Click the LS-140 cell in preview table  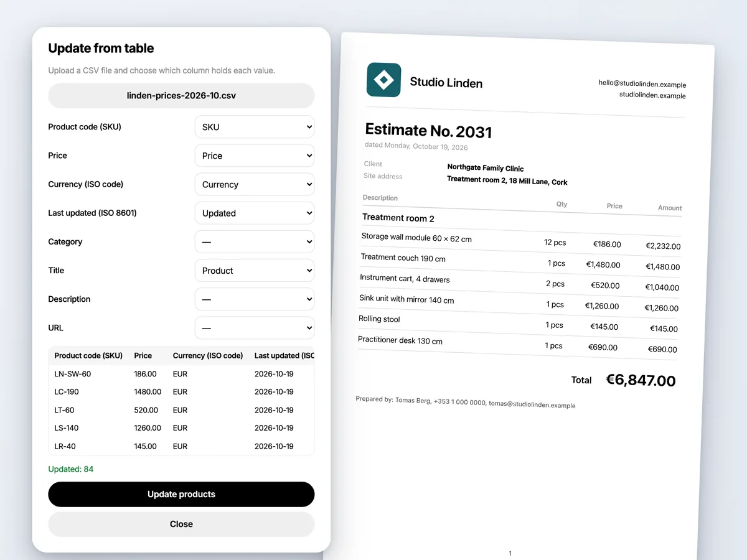pos(67,428)
